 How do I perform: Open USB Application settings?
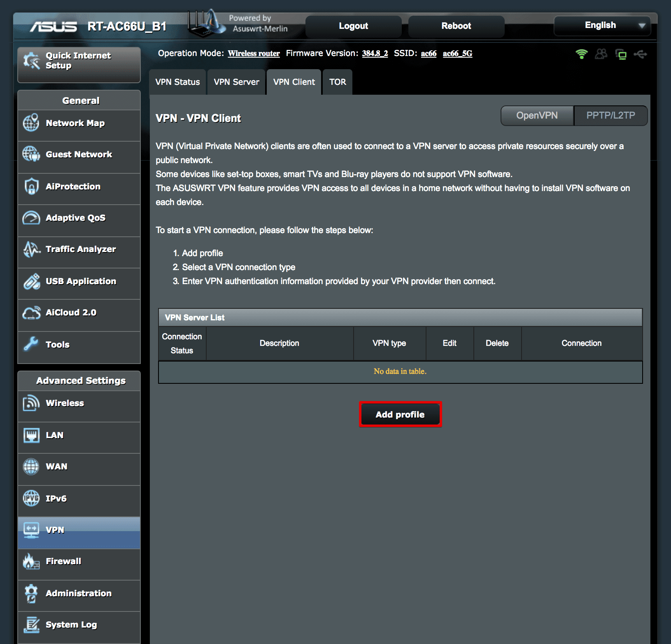click(x=81, y=281)
